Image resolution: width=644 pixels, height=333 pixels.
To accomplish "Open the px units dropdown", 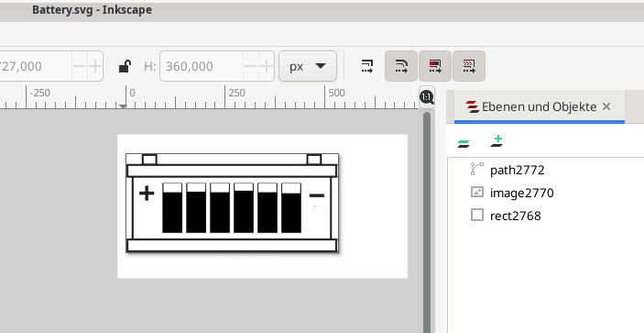I will (x=308, y=66).
